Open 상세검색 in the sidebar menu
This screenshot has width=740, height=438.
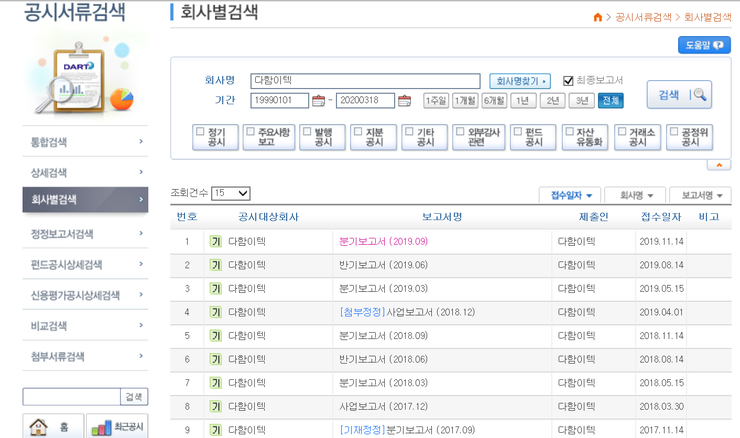[85, 172]
